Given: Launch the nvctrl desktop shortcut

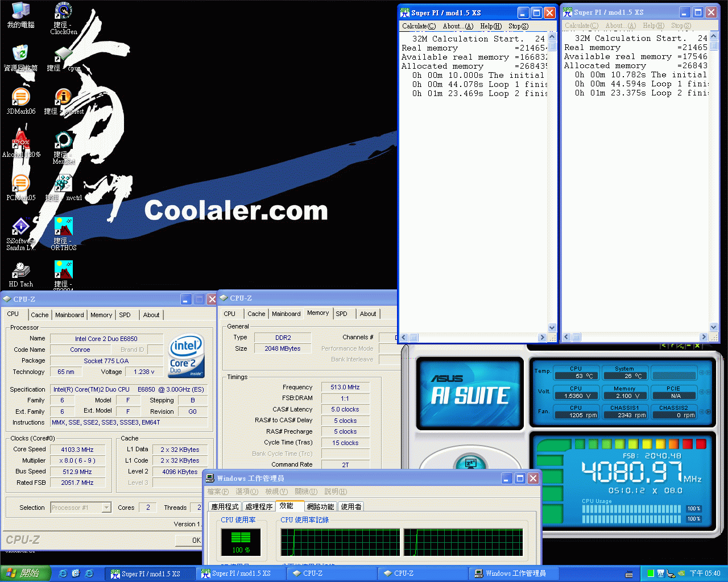Looking at the screenshot, I should tap(64, 188).
